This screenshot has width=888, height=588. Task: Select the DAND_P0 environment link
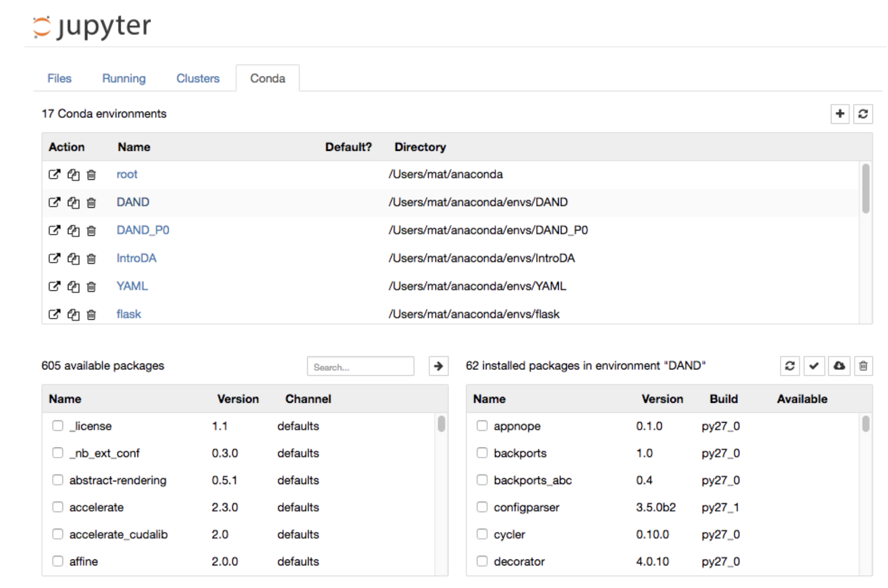coord(143,230)
